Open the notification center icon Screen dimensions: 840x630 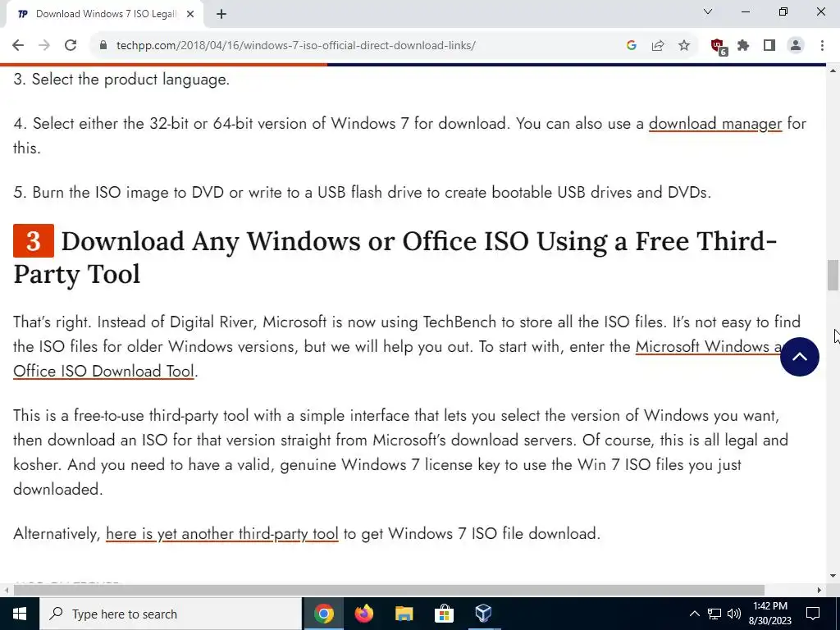pos(813,614)
